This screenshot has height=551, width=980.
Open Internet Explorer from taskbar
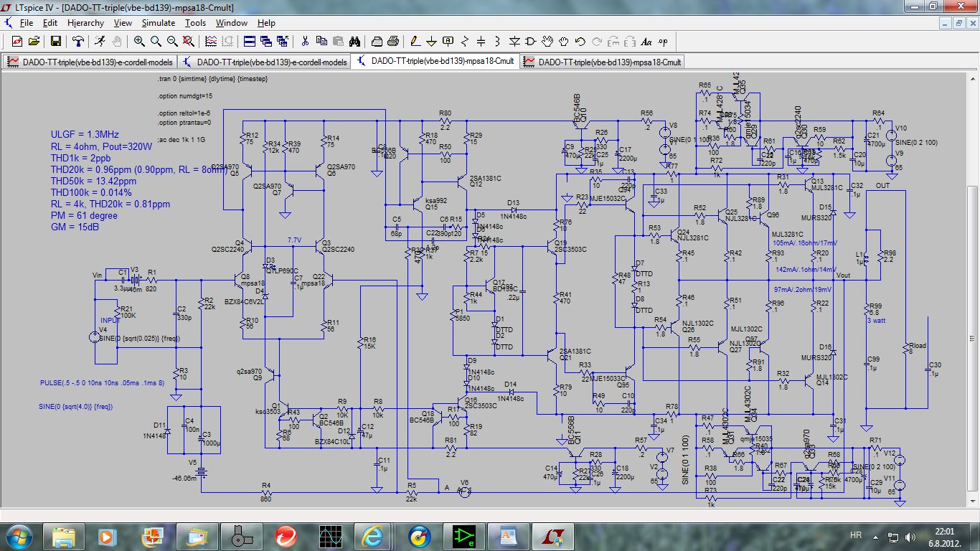click(374, 536)
